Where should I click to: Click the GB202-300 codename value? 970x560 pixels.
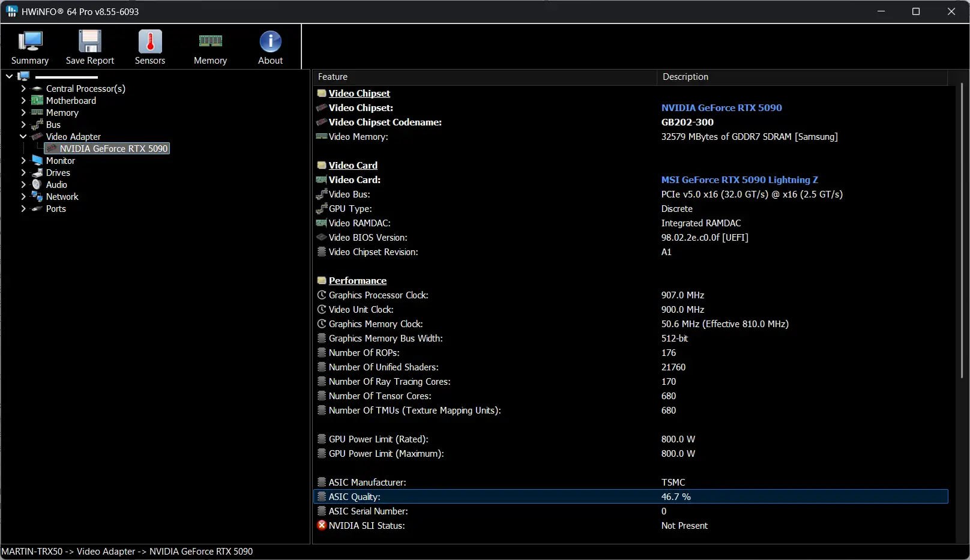(x=687, y=122)
